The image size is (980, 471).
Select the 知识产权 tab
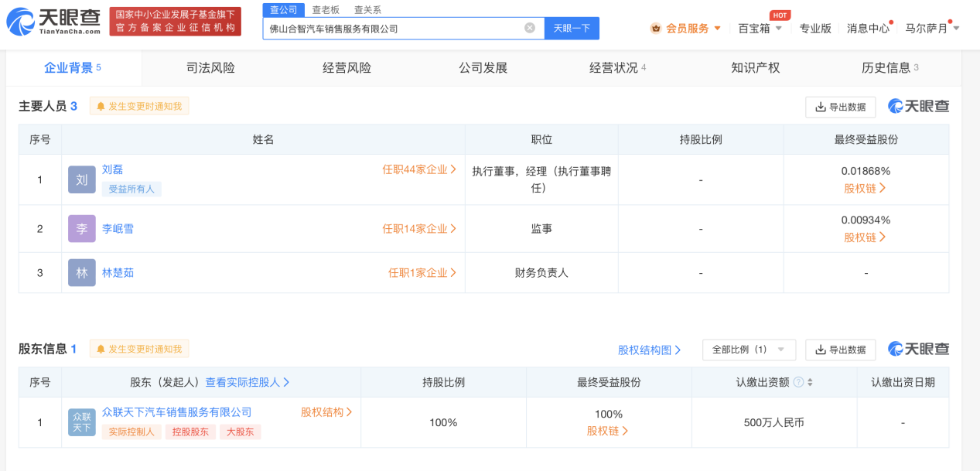755,68
